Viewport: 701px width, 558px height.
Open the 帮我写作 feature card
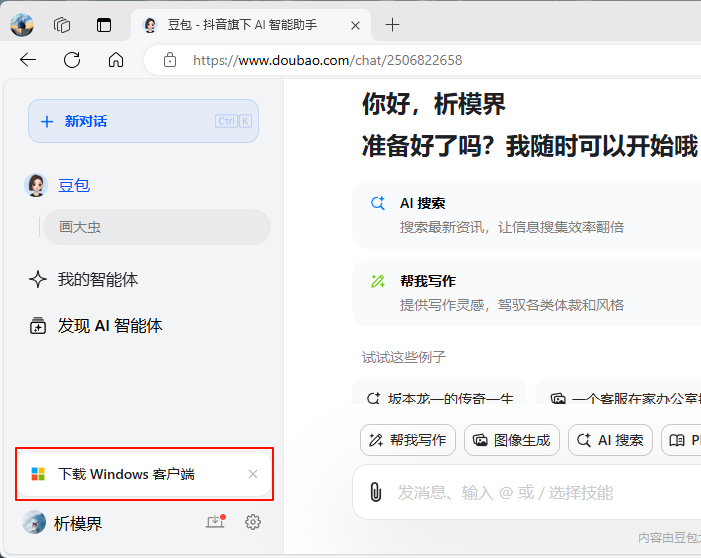[527, 293]
